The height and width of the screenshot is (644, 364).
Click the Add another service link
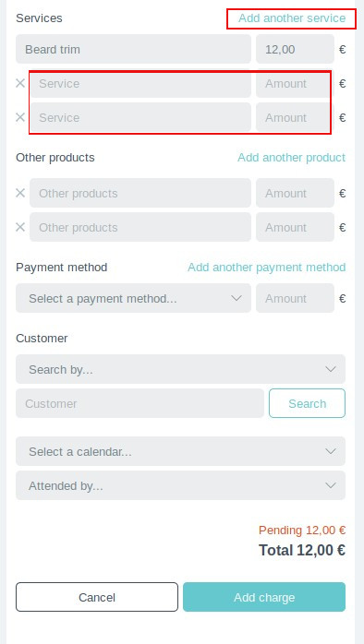[x=292, y=18]
